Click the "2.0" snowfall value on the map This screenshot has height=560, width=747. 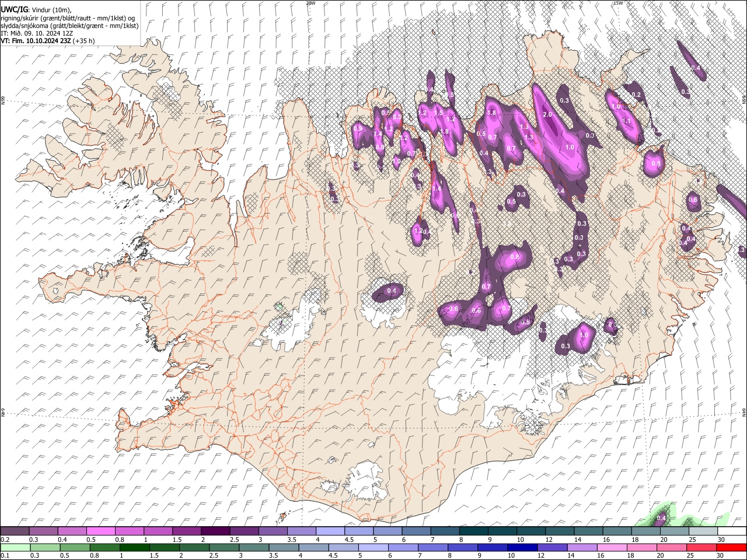547,115
